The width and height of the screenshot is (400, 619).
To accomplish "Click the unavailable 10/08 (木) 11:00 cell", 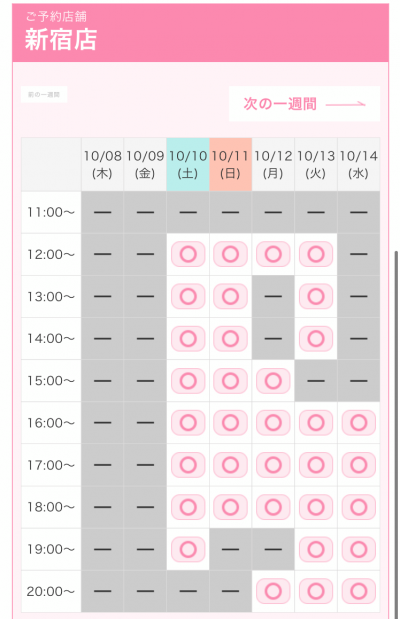I will (103, 212).
